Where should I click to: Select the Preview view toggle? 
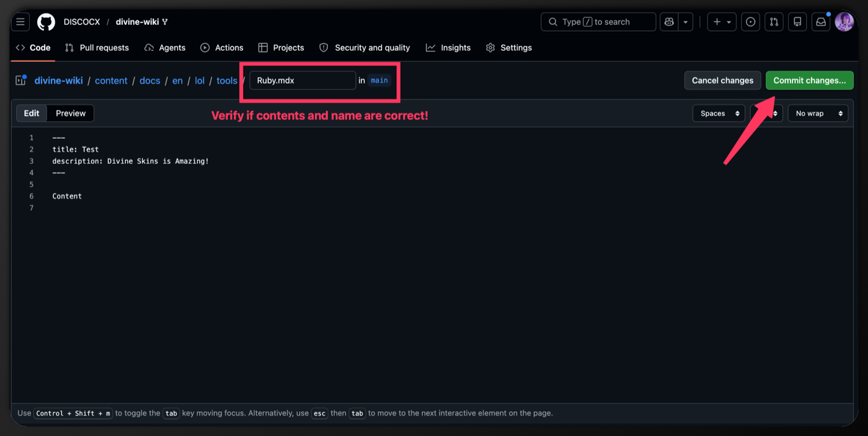(x=71, y=113)
